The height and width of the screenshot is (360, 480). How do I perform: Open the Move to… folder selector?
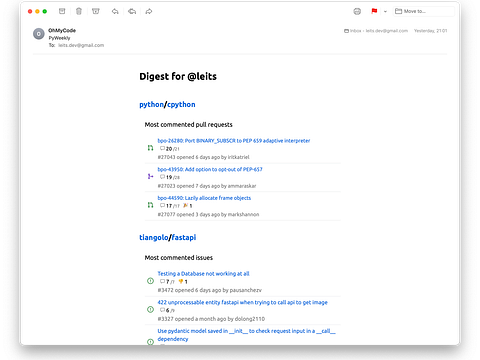tap(424, 11)
